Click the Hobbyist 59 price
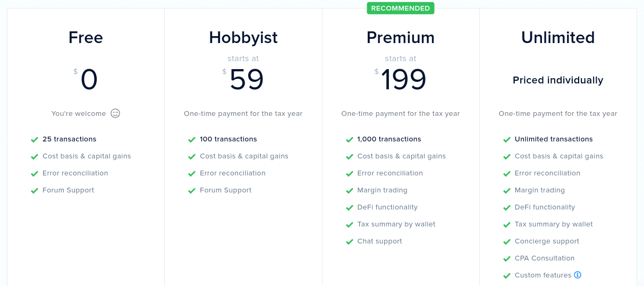644x286 pixels. [247, 80]
